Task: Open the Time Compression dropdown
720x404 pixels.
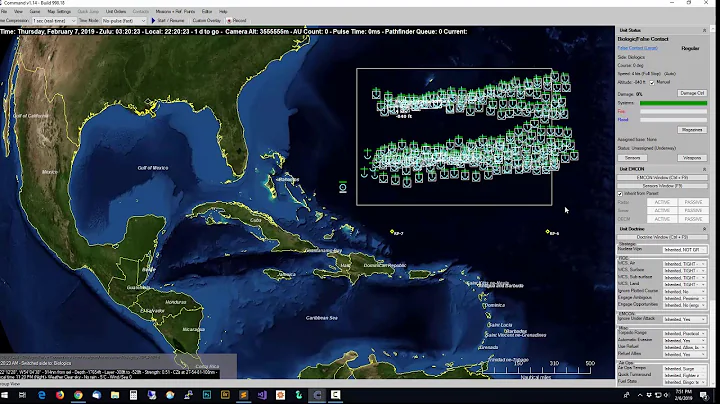Action: tap(54, 21)
